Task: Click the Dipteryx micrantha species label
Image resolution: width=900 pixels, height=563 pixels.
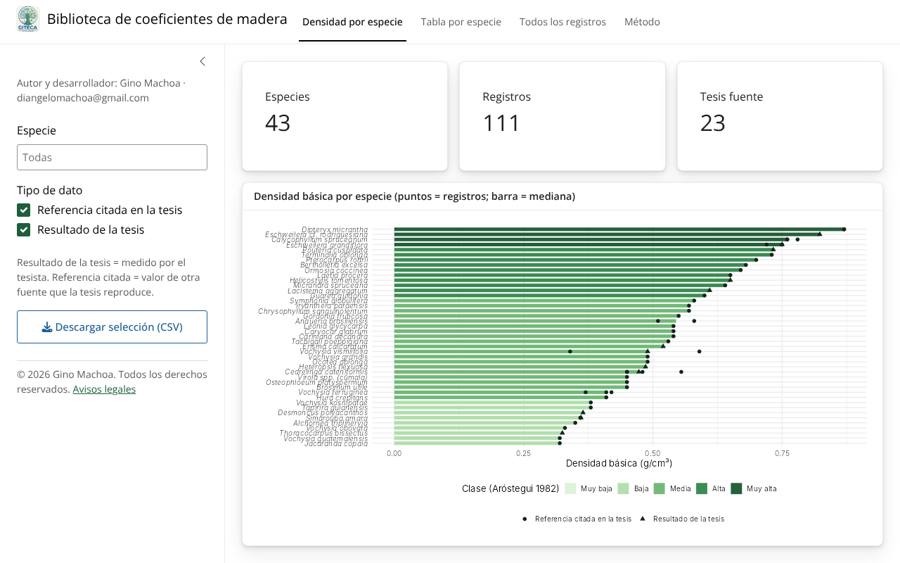Action: [x=335, y=230]
